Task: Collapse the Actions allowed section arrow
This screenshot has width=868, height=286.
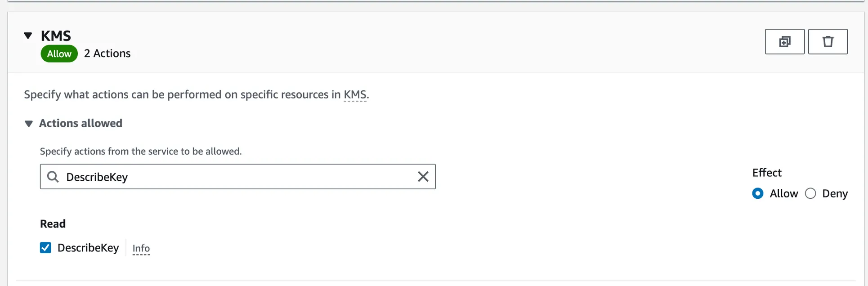Action: [x=29, y=124]
